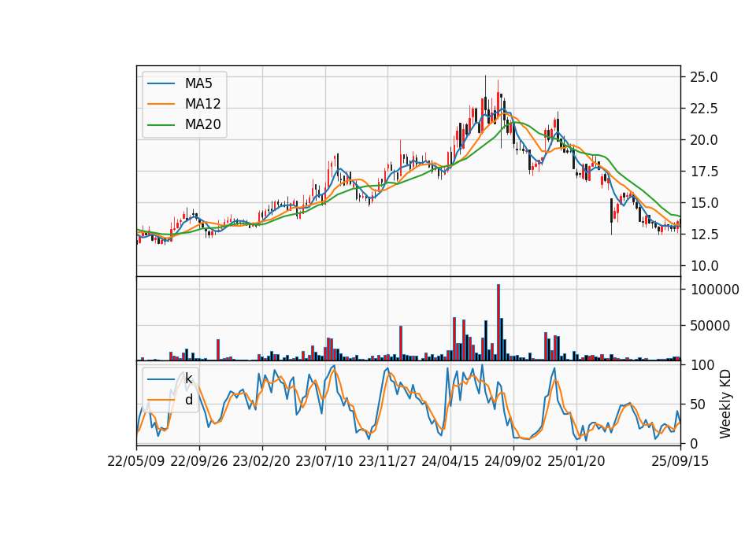Click the 100000 volume axis label

714,290
